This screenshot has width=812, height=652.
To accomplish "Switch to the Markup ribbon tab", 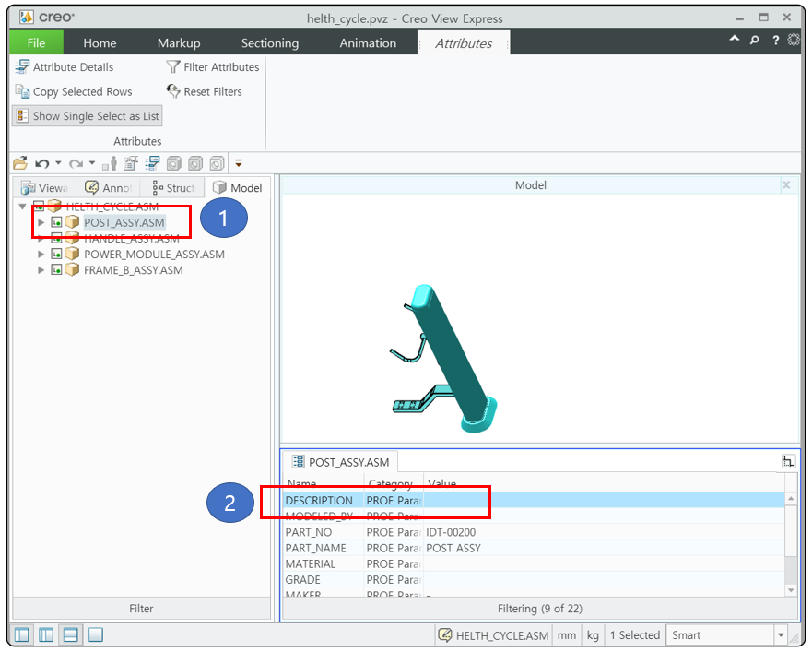I will click(x=179, y=43).
